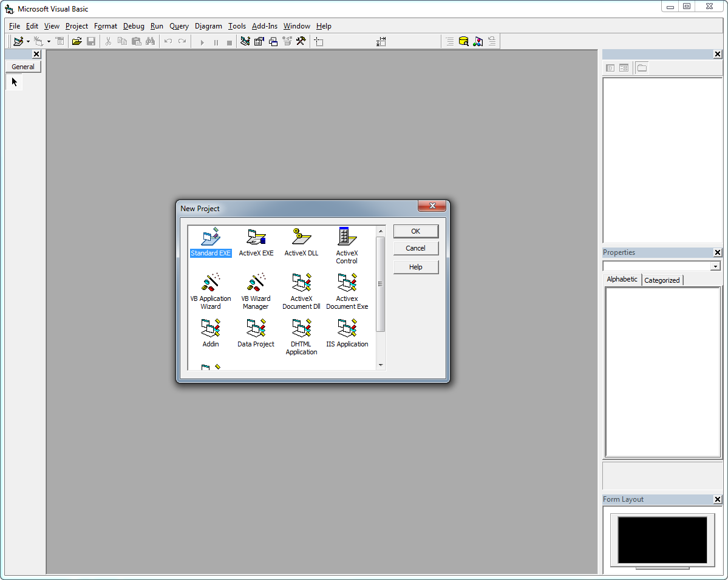Click the Add Form toolbar icon
Image resolution: width=728 pixels, height=580 pixels.
(38, 41)
